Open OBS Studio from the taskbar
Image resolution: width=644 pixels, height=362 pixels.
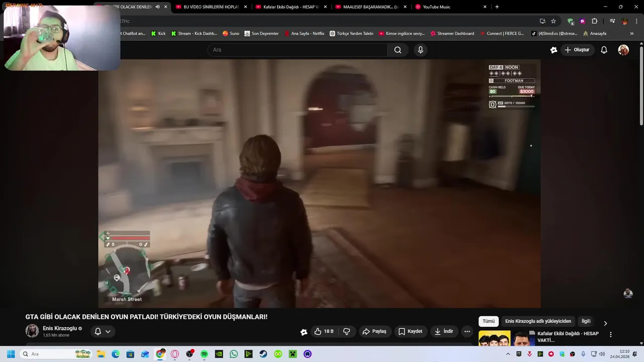190,354
